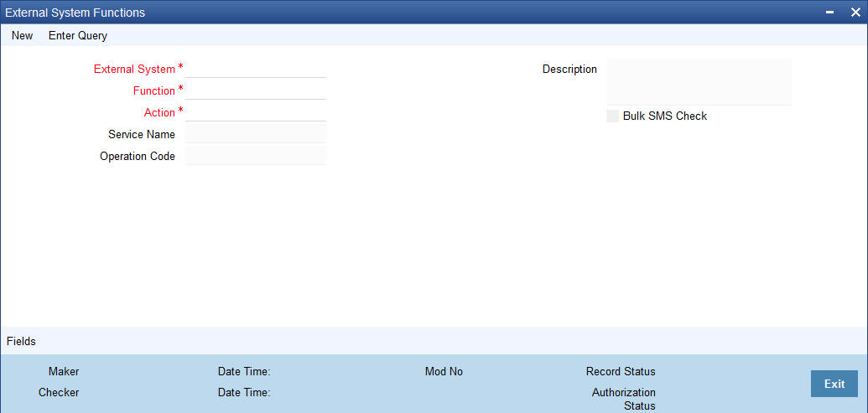Click New in the toolbar
This screenshot has height=413, width=868.
(x=22, y=36)
